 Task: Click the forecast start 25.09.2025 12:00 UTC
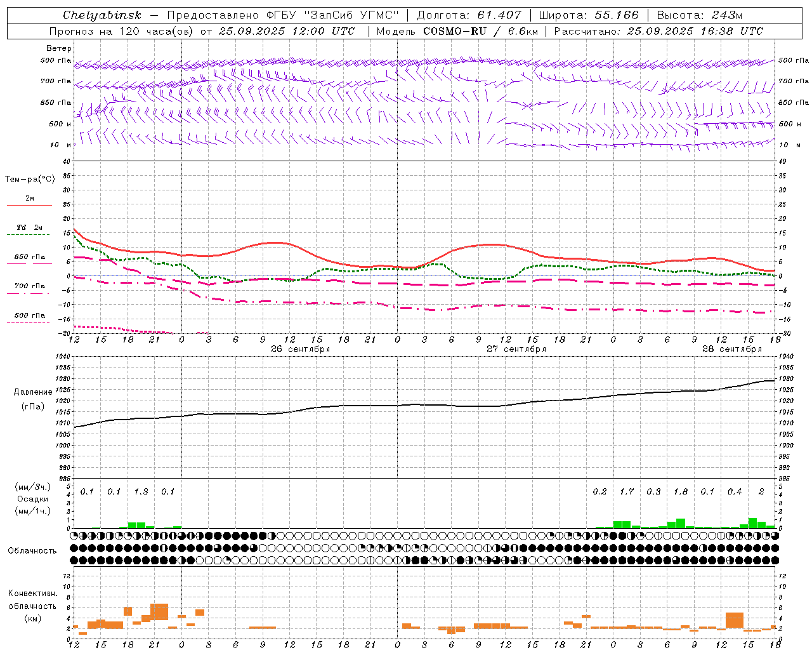pos(286,31)
